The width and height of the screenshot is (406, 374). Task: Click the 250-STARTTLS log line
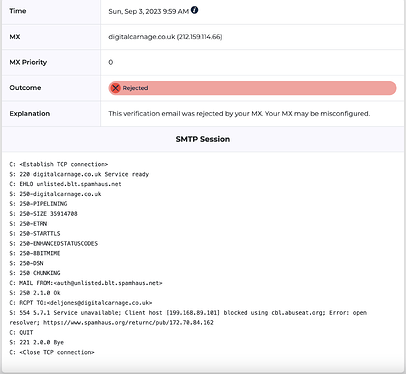[x=35, y=233]
